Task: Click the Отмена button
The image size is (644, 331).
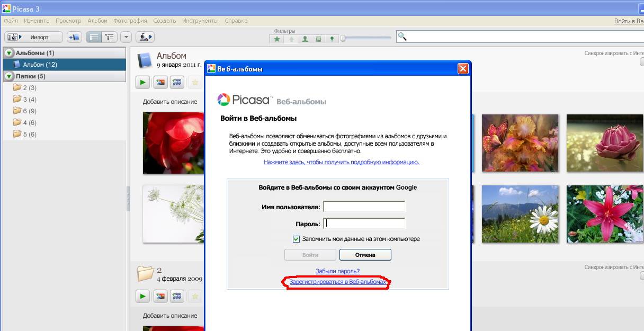Action: (365, 255)
